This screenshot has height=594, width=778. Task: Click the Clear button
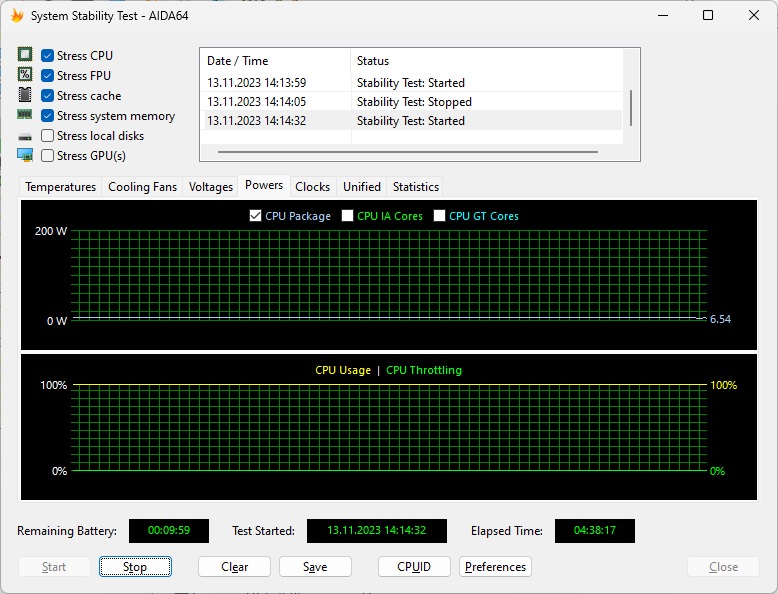(234, 567)
